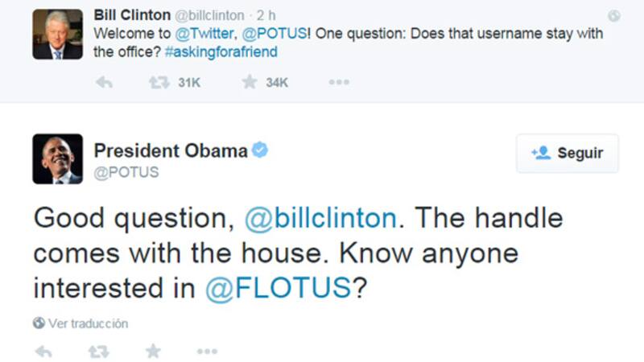Image resolution: width=644 pixels, height=362 pixels.
Task: Open the @FLOTUS mention link
Action: pos(279,289)
